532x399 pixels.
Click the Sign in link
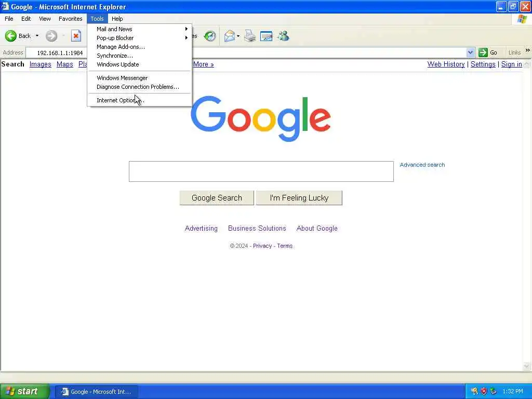512,64
